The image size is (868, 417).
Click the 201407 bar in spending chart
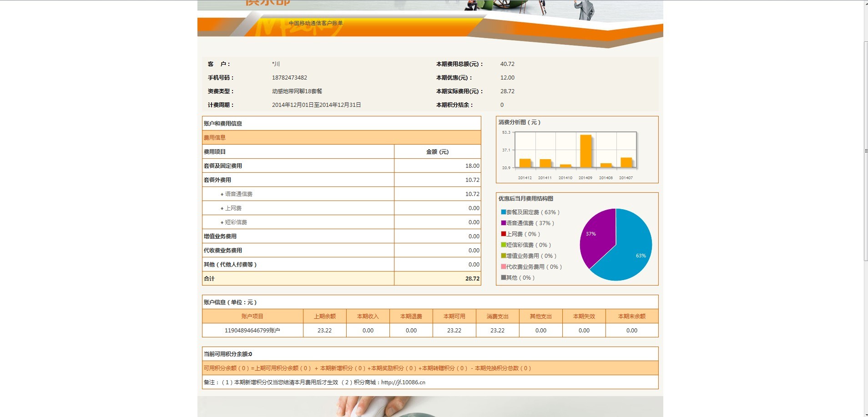tap(626, 162)
